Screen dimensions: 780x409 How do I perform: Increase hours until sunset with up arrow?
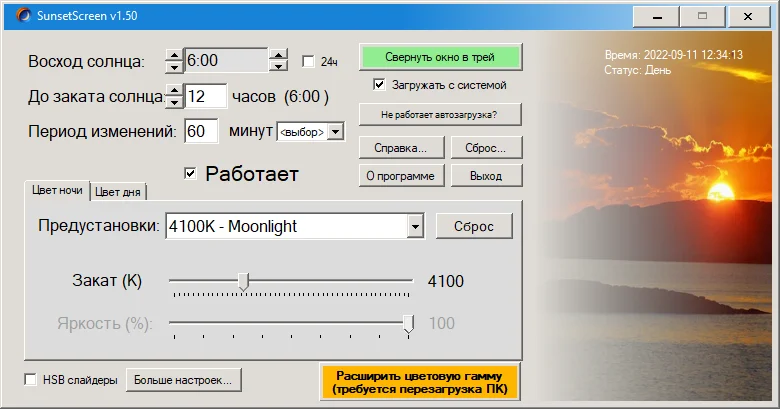pyautogui.click(x=174, y=91)
